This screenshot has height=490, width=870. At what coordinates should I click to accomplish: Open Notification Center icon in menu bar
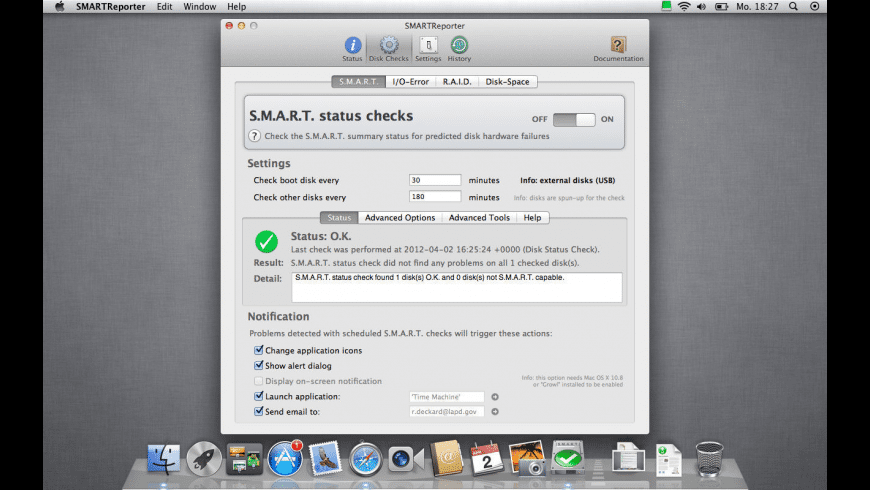815,7
